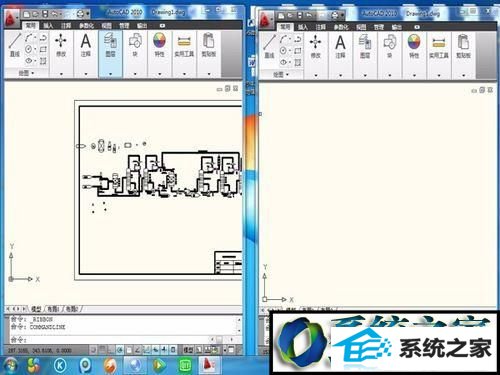
Task: Select the Layout2 (布局2) tab in left window
Action: click(x=72, y=309)
